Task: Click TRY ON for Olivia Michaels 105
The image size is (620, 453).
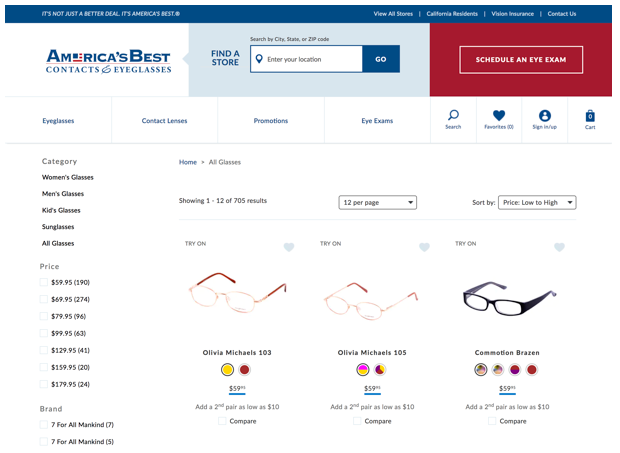Action: [x=331, y=243]
